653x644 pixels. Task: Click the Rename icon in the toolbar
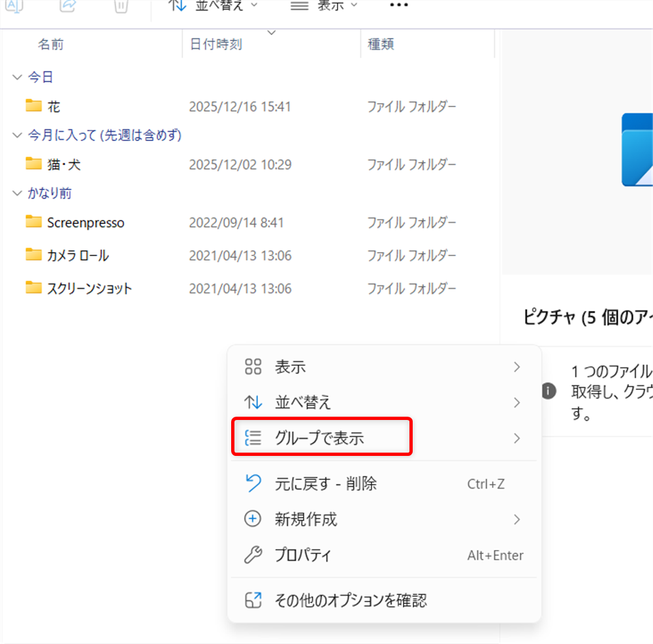14,7
